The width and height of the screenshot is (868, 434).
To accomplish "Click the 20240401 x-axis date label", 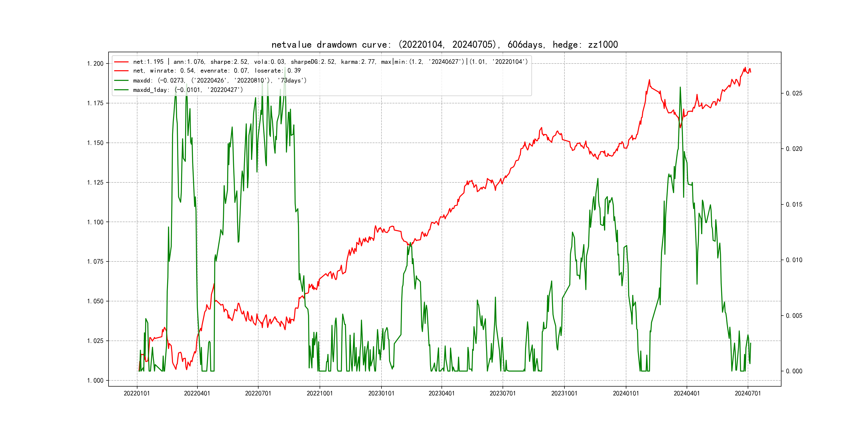I will [x=686, y=394].
